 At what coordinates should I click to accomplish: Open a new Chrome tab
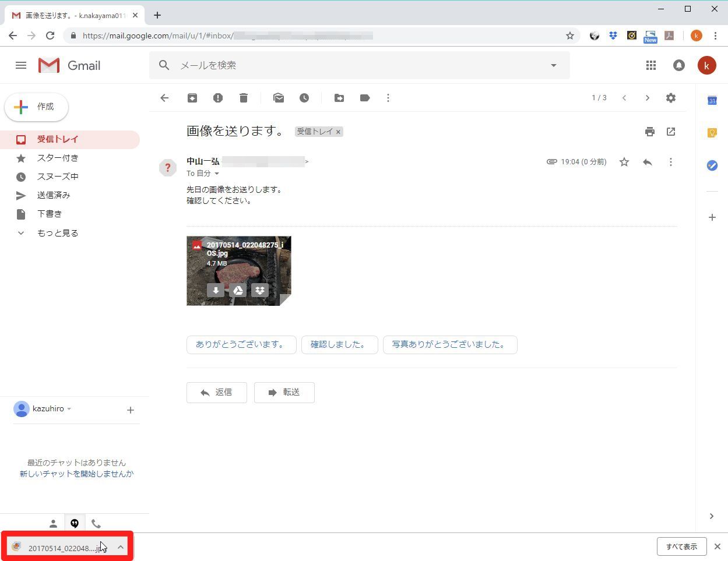click(x=157, y=15)
